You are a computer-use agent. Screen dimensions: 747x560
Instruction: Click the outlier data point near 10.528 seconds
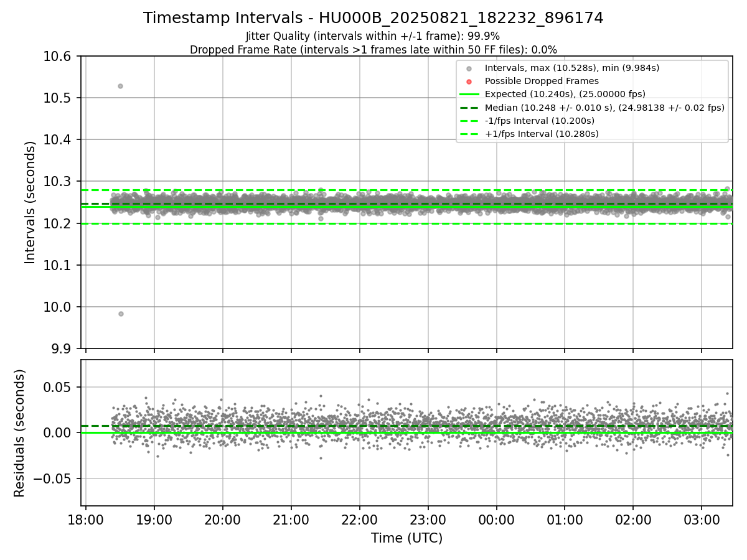[x=120, y=86]
